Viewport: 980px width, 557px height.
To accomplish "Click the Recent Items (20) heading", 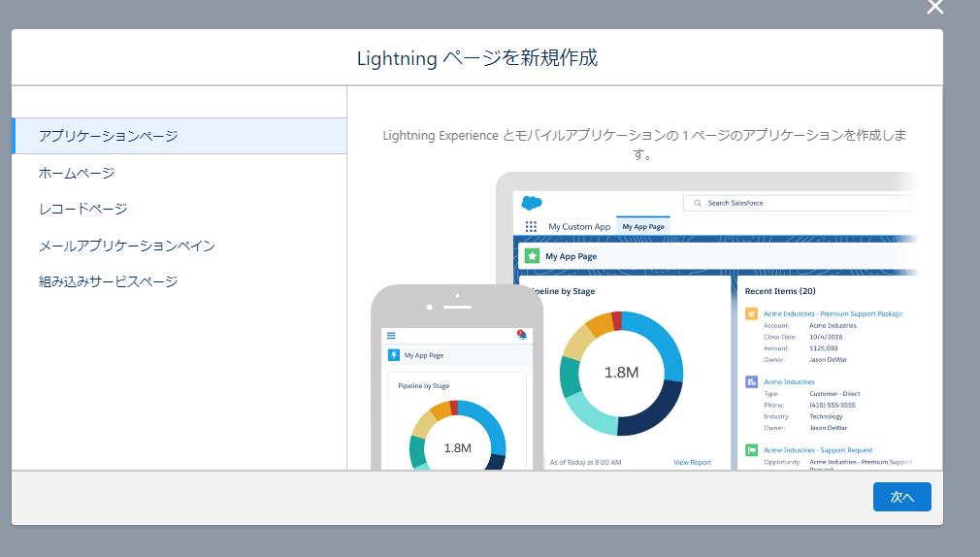I will coord(780,291).
